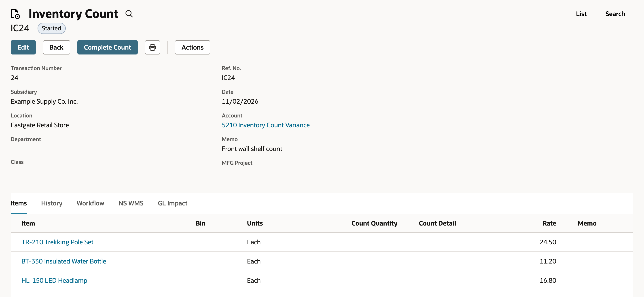
Task: Open the search magnifier next to Inventory Count title
Action: [129, 14]
